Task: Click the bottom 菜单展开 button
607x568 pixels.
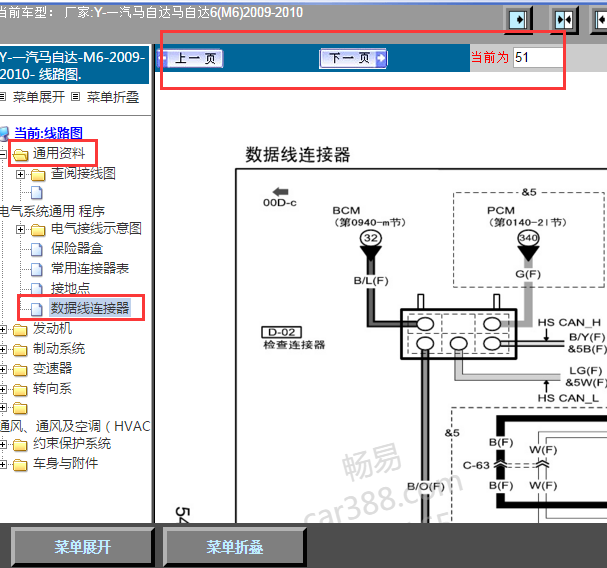Action: pyautogui.click(x=82, y=547)
